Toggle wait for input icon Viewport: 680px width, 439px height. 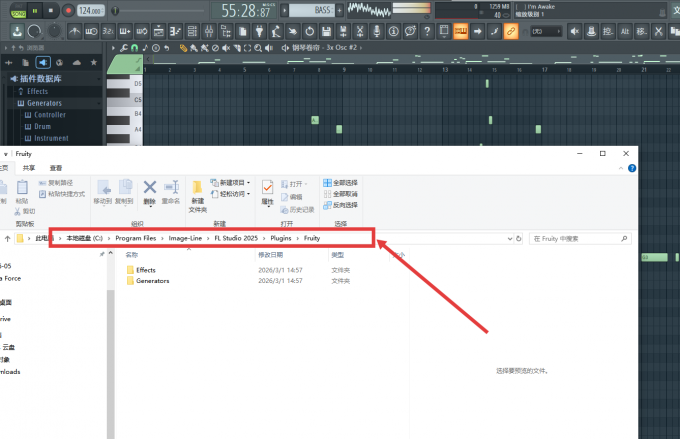pos(92,31)
